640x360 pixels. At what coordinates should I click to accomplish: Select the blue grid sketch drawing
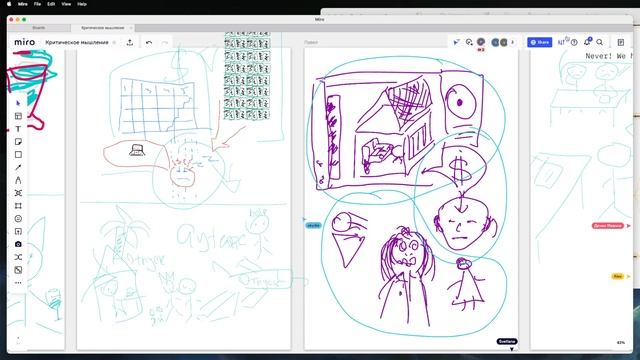[x=158, y=107]
